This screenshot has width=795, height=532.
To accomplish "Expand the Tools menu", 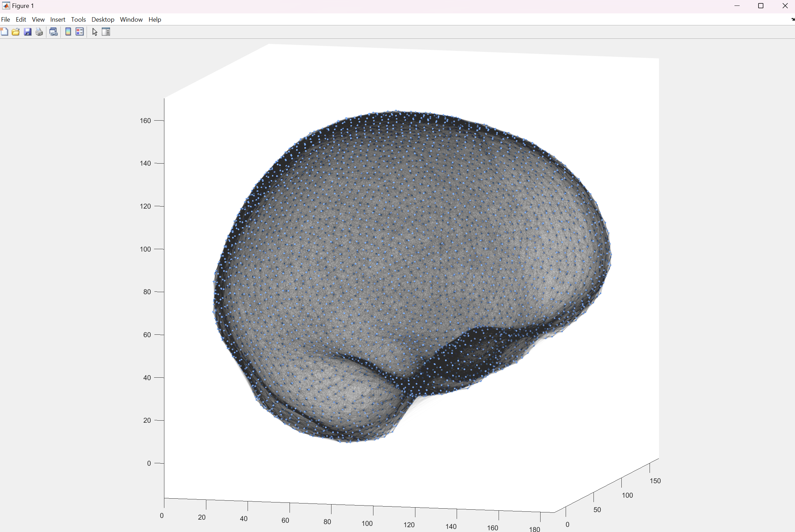I will coord(78,20).
